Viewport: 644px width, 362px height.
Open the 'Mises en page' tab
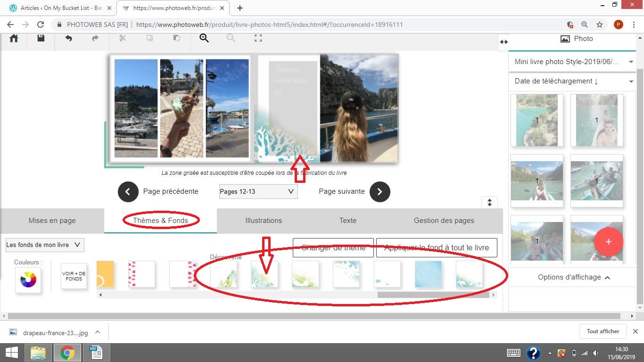point(52,221)
